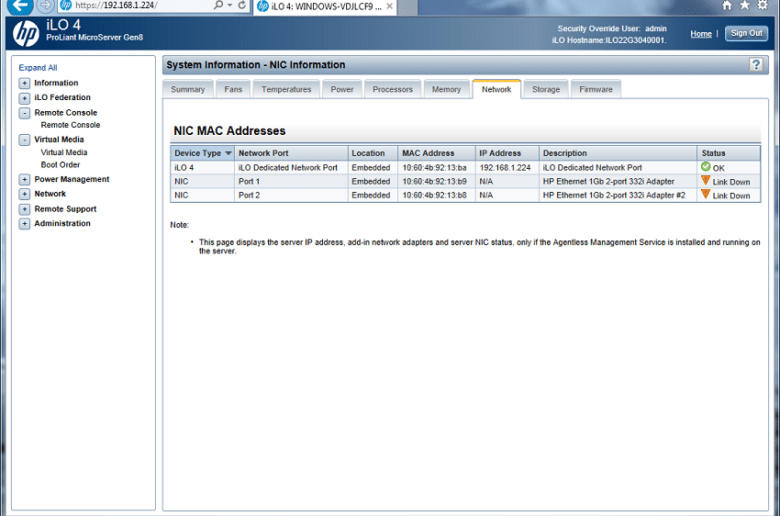Open Virtual Media sub-item
Image resolution: width=780 pixels, height=516 pixels.
point(64,152)
